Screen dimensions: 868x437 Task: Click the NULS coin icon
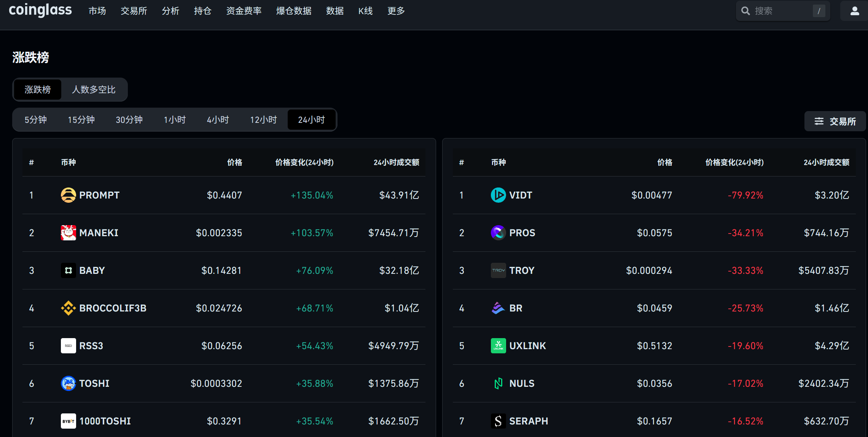pyautogui.click(x=498, y=383)
